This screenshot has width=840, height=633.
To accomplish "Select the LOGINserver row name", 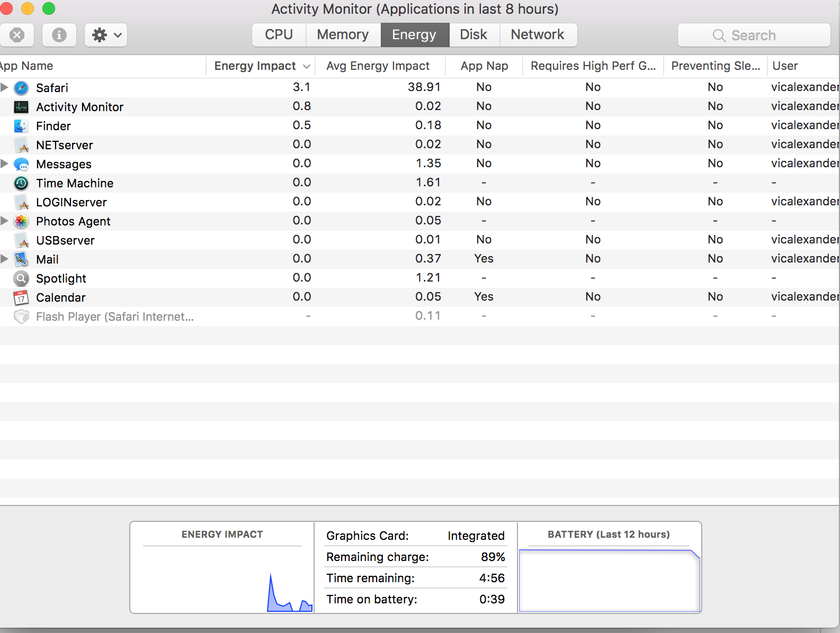I will [x=72, y=202].
